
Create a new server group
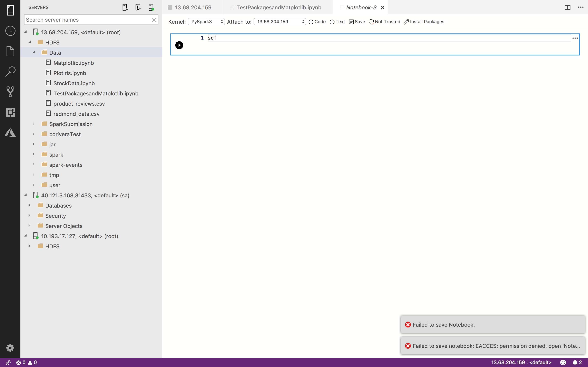[138, 7]
